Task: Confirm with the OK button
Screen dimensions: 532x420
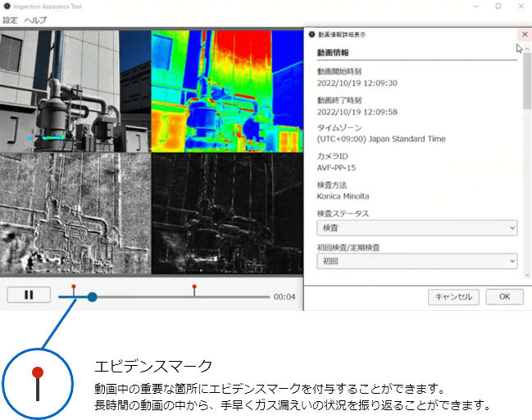Action: tap(504, 297)
